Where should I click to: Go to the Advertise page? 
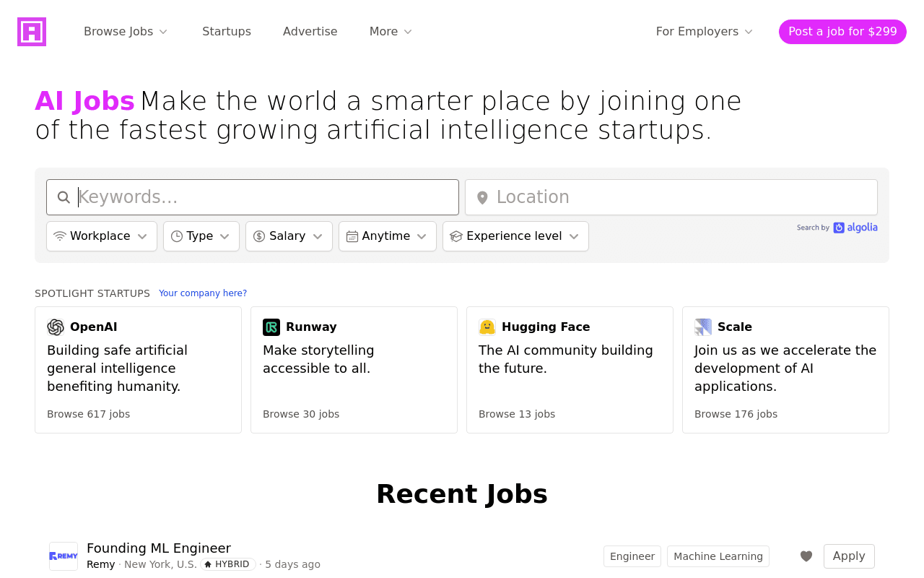[x=310, y=32]
